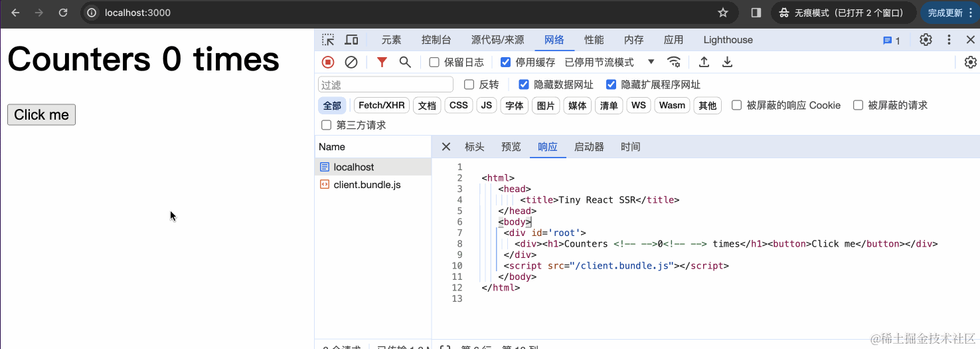Filter requests by 文档 documents
980x349 pixels.
427,106
